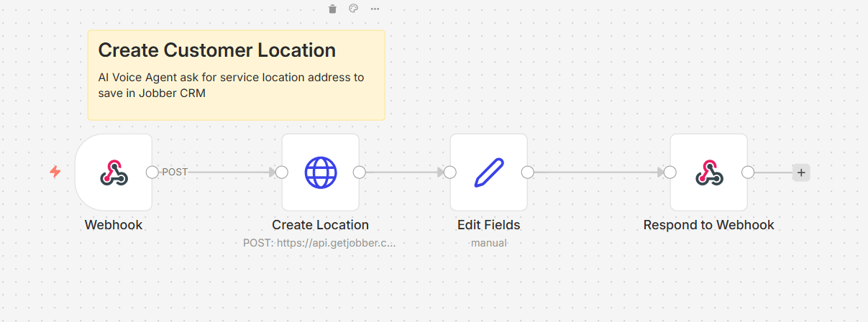Click the Respond to Webhook input connector
868x322 pixels.
coord(670,172)
